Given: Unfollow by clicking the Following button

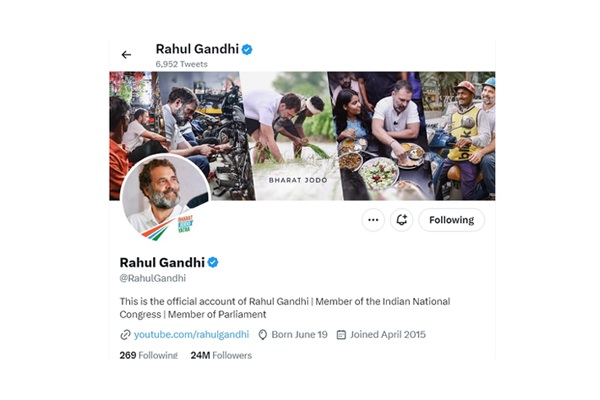Looking at the screenshot, I should [x=452, y=220].
